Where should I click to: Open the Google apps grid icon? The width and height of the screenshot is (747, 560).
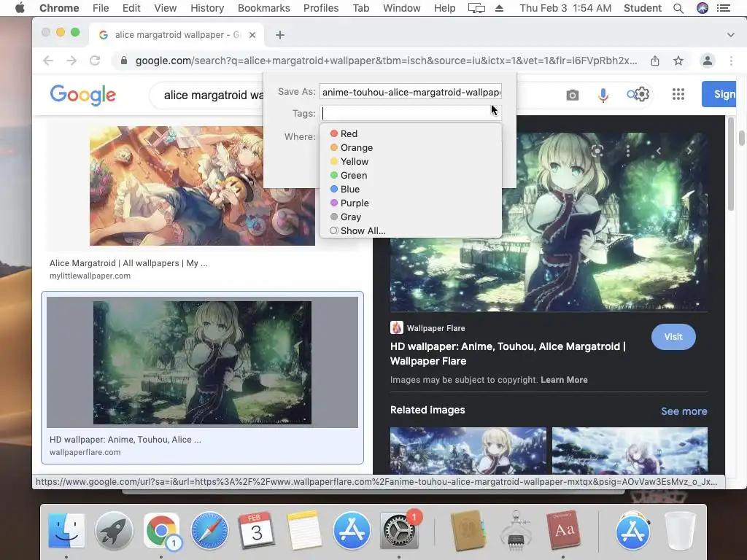pyautogui.click(x=678, y=94)
